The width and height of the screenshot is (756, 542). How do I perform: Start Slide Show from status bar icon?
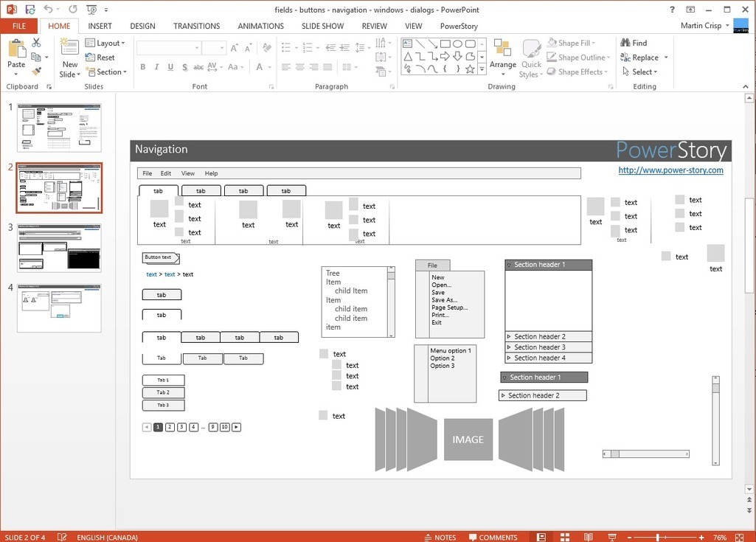pos(611,537)
